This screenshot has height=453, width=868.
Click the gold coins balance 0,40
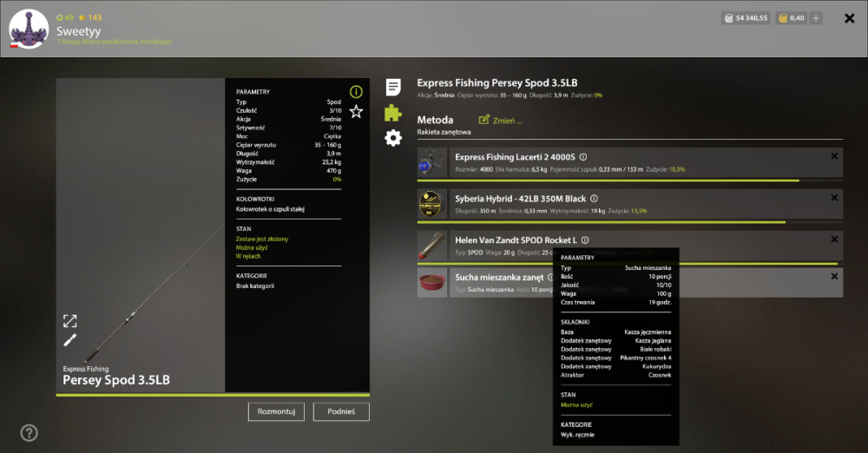tap(791, 18)
